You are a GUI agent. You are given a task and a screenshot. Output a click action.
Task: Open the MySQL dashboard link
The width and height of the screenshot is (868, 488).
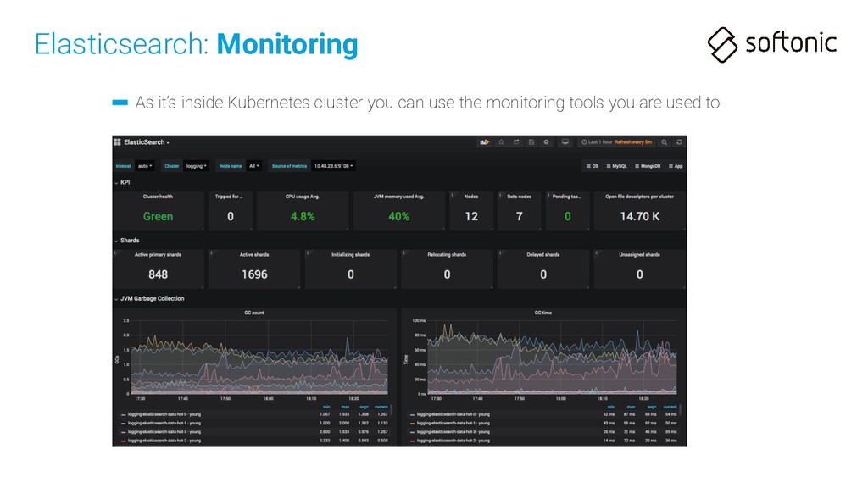click(616, 166)
